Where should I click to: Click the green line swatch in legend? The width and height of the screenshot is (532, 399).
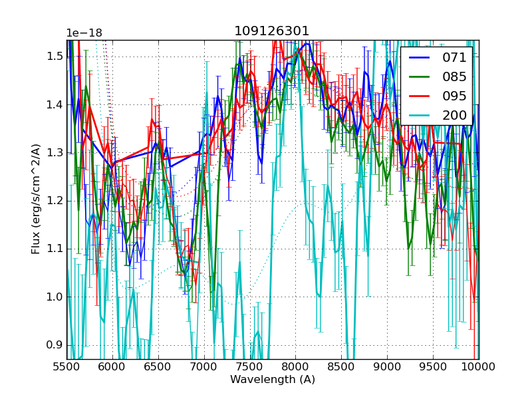[x=420, y=77]
